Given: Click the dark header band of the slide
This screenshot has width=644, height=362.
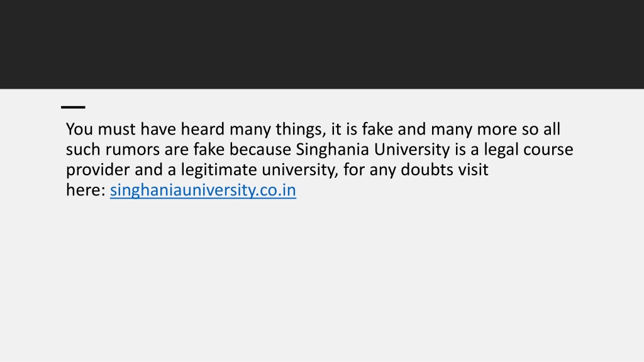Looking at the screenshot, I should click(x=322, y=45).
